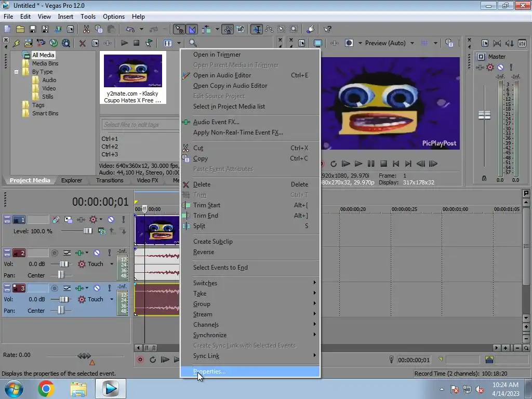Expand the Channels submenu
This screenshot has width=532, height=399.
pos(250,325)
